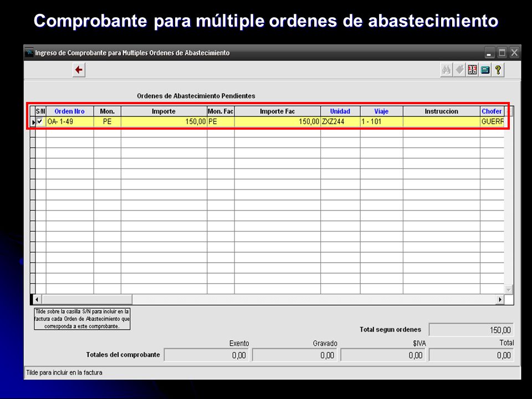
Task: Click the vertical scrollbar down arrow
Action: click(x=508, y=290)
